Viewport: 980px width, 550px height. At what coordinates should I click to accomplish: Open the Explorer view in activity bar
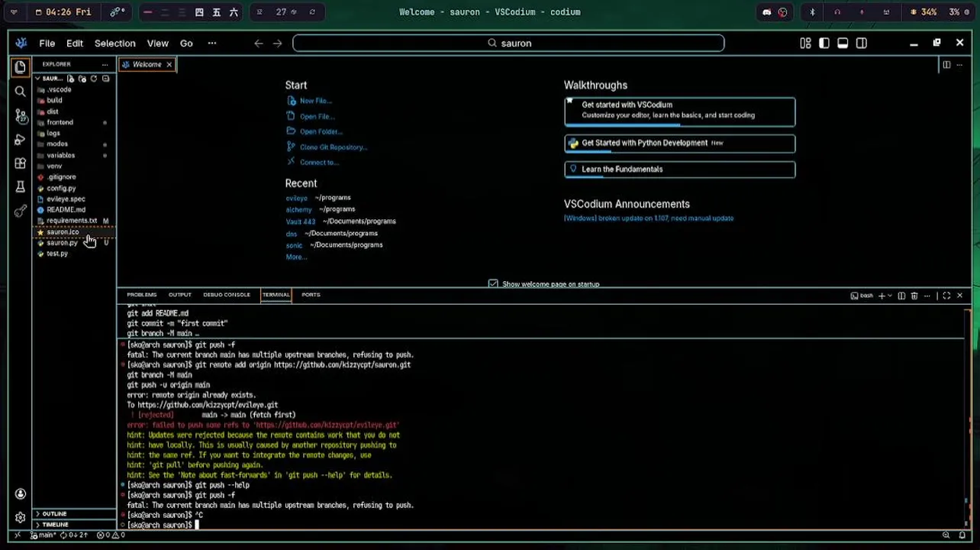[x=20, y=67]
